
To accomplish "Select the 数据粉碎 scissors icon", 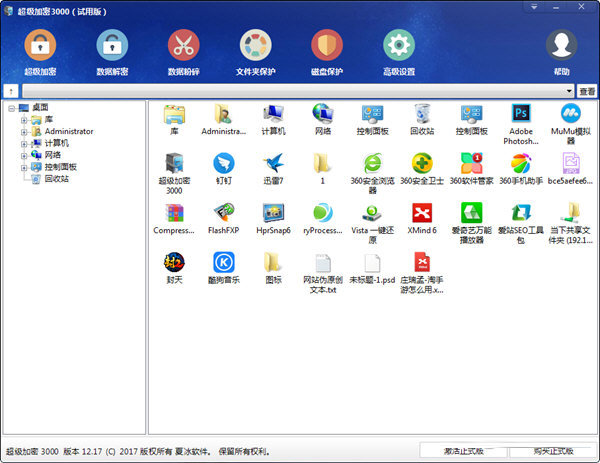I will tap(184, 46).
